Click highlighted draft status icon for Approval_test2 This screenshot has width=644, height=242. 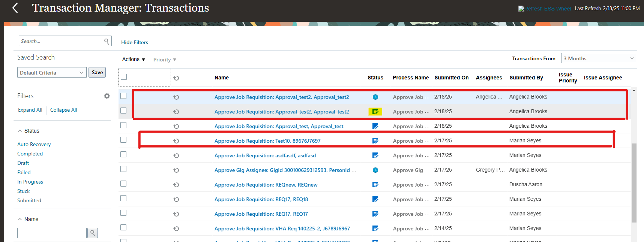pos(375,112)
